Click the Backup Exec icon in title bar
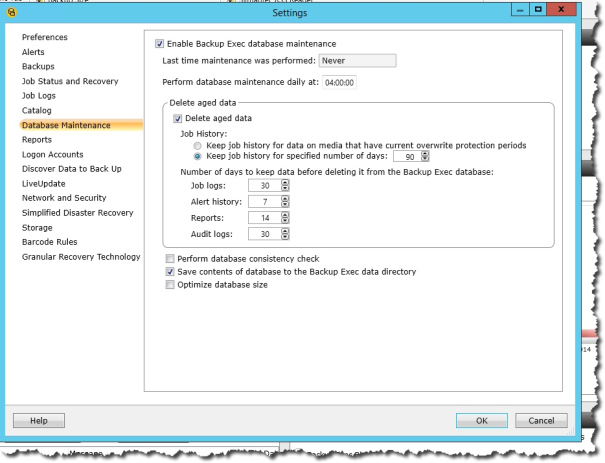This screenshot has height=463, width=605. (x=12, y=13)
